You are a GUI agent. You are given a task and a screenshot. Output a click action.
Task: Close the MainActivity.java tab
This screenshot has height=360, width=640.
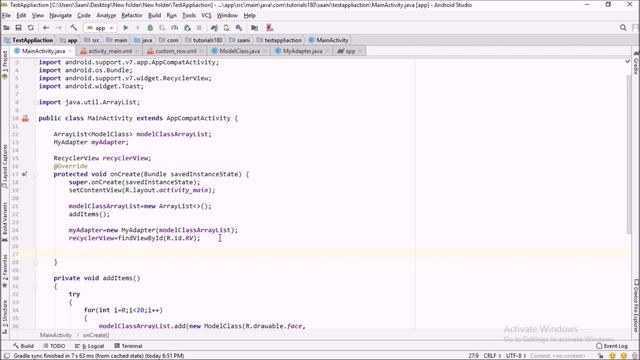(x=70, y=51)
